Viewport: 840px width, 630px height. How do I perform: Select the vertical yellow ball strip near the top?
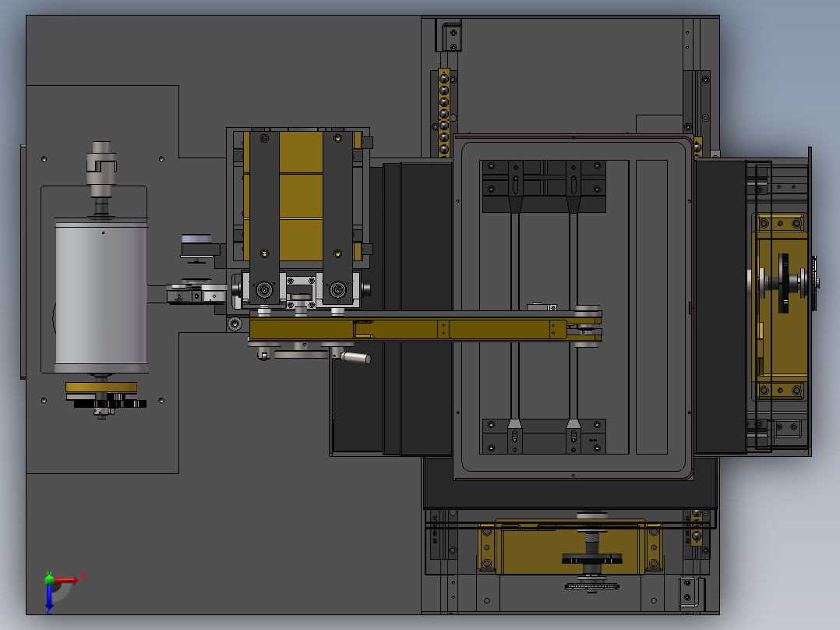pos(443,112)
